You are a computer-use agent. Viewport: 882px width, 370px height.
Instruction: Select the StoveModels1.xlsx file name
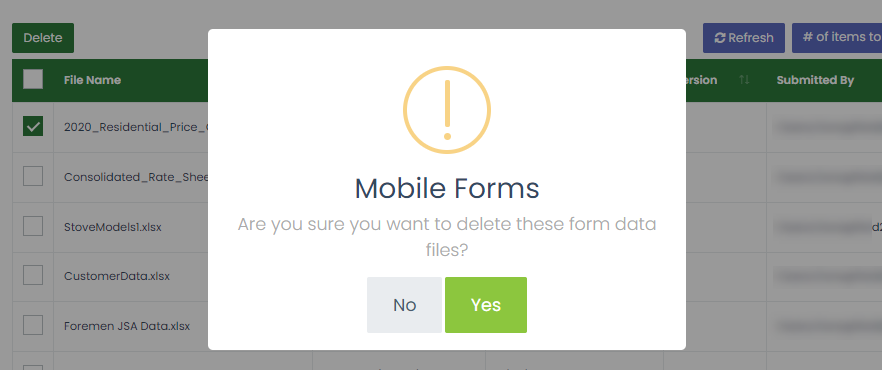[x=112, y=227]
